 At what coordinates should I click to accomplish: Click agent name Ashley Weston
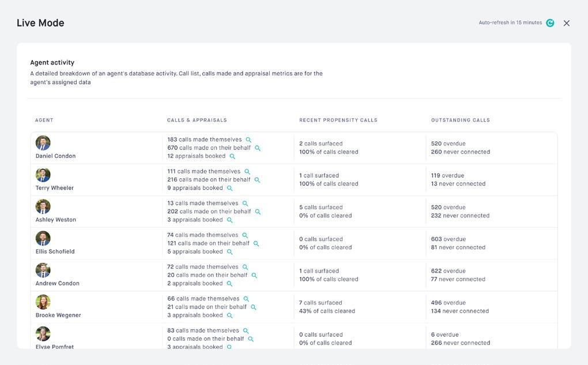[56, 220]
